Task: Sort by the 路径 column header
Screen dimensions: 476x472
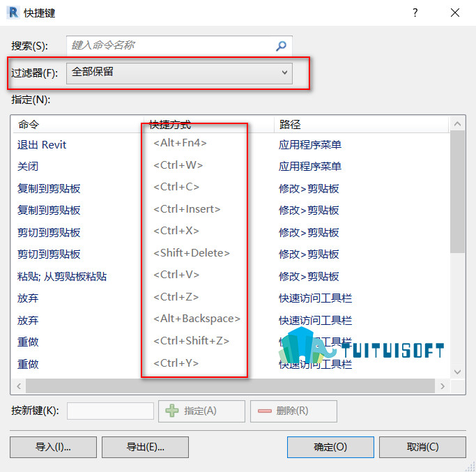Action: click(361, 125)
